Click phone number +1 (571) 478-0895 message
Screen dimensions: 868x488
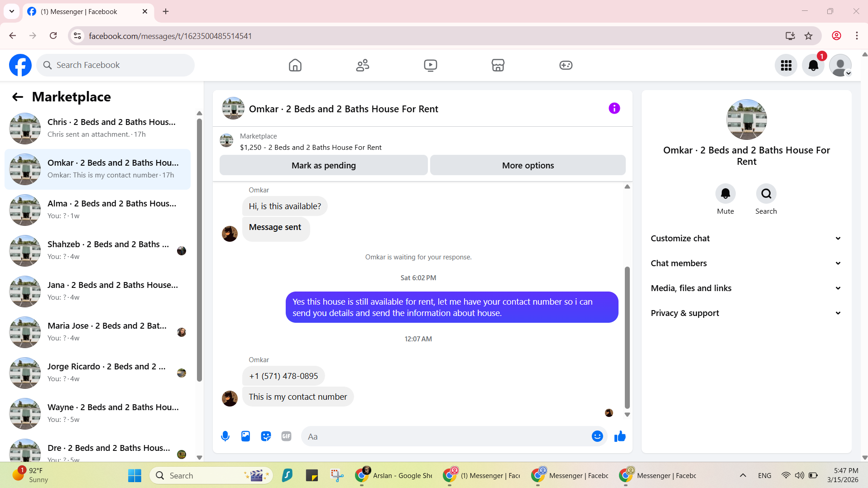pyautogui.click(x=283, y=376)
